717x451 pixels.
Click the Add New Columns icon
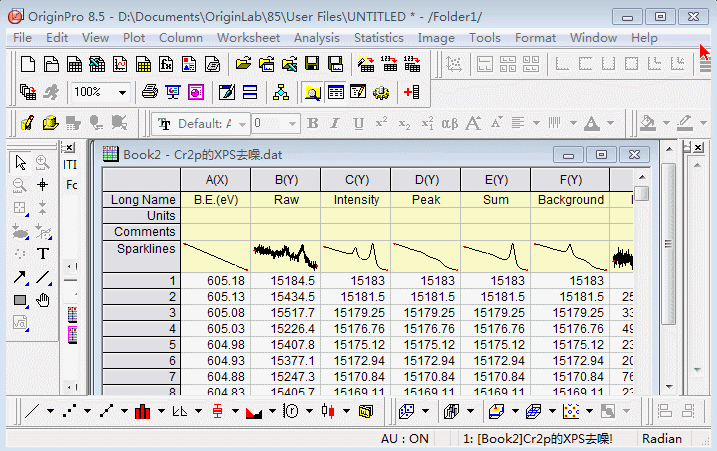tap(411, 92)
